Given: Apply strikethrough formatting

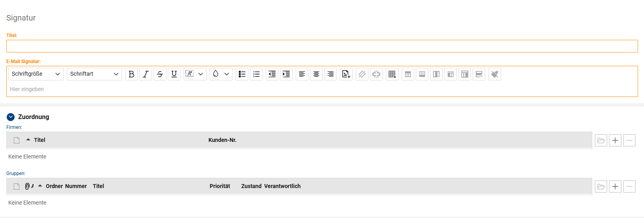Looking at the screenshot, I should pos(160,74).
